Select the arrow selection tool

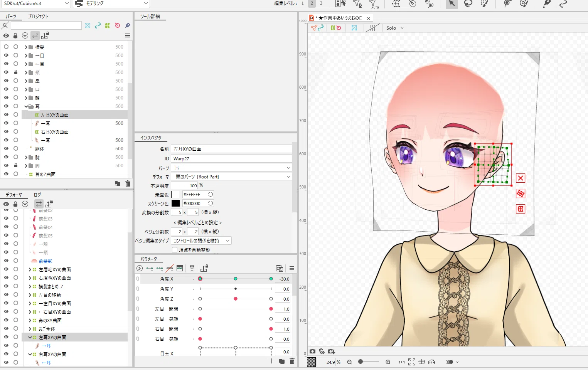pyautogui.click(x=452, y=4)
